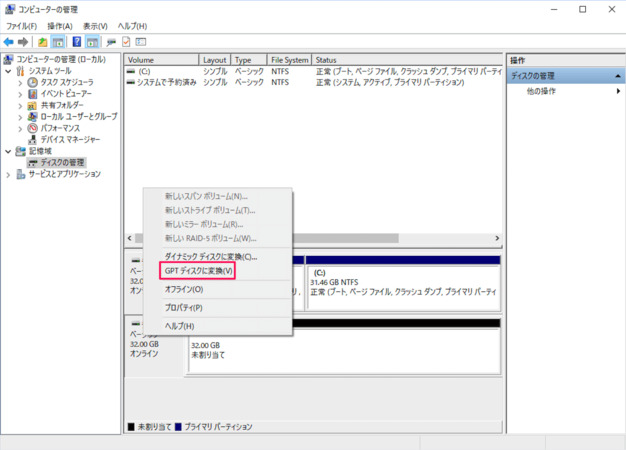Expand the 共有フォルダー node
This screenshot has height=450, width=626.
pos(20,106)
